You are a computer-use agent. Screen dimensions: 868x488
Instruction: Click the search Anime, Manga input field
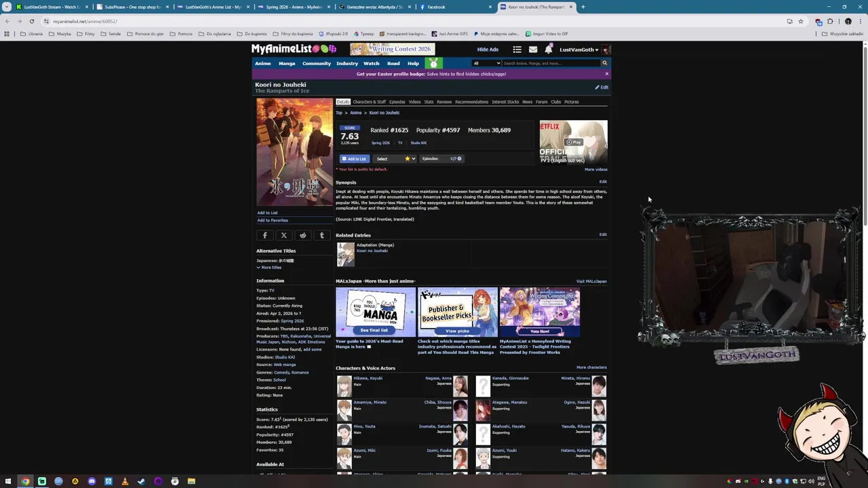[551, 63]
